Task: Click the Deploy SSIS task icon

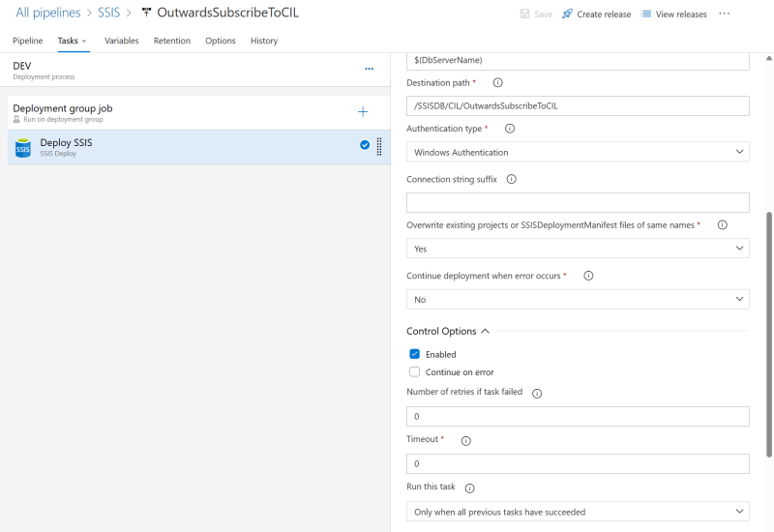Action: [22, 148]
